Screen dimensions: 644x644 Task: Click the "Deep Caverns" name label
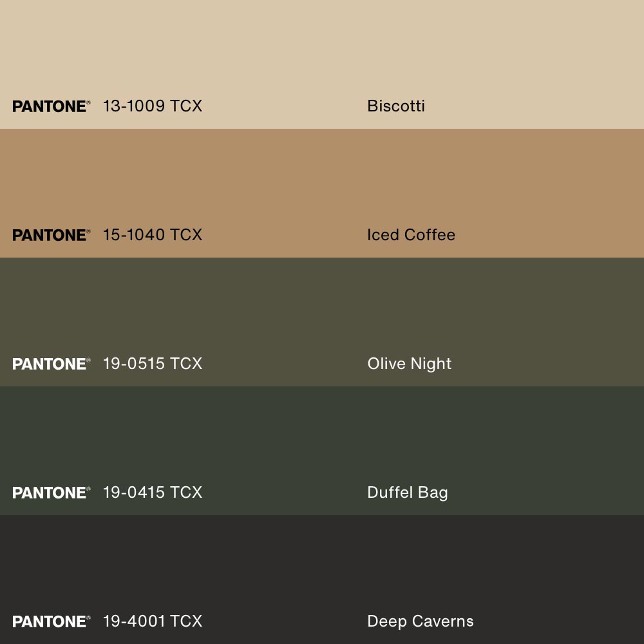click(420, 621)
